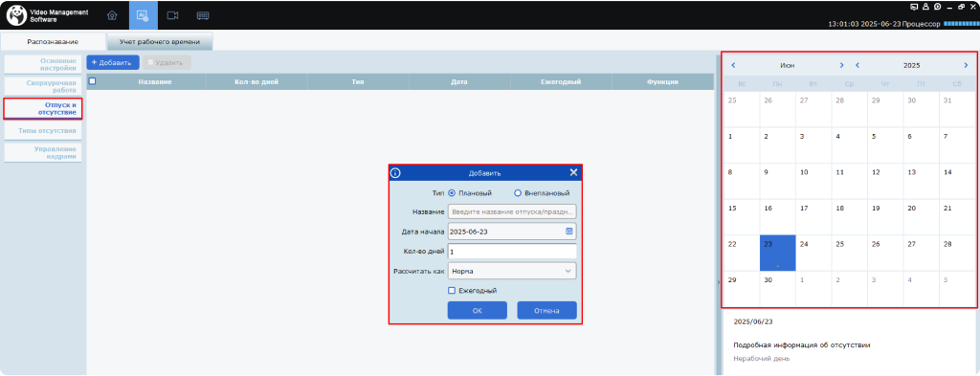Select day 19 in the calendar

[885, 217]
